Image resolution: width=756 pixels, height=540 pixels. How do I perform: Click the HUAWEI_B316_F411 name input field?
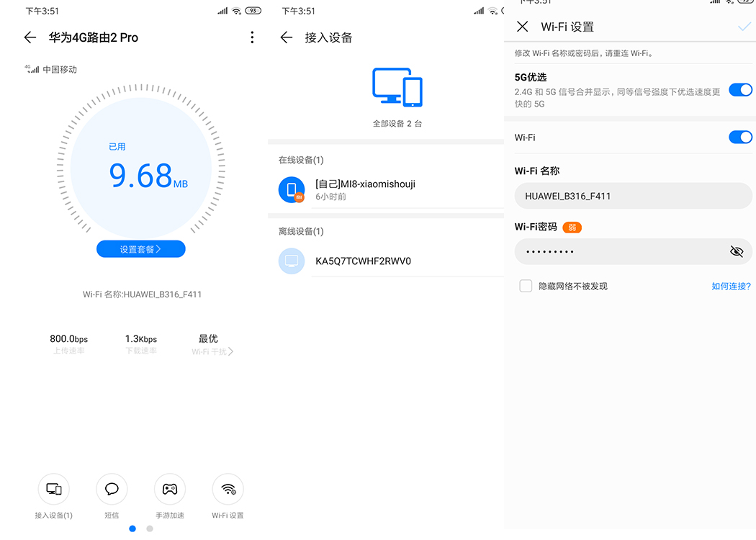pos(633,195)
